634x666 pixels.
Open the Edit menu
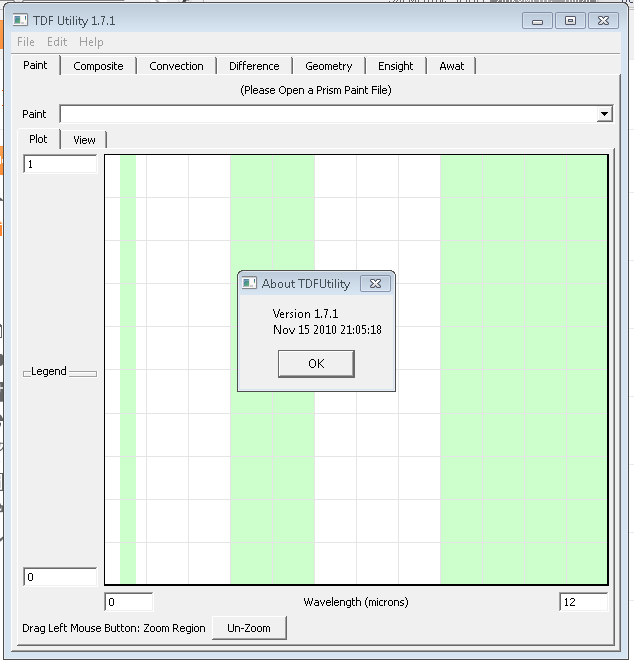(x=57, y=42)
